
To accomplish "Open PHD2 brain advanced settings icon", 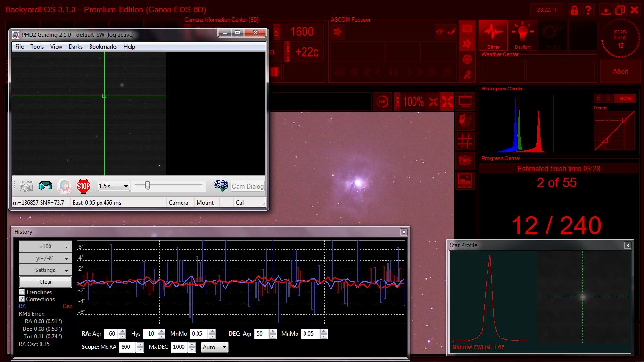I will click(221, 186).
